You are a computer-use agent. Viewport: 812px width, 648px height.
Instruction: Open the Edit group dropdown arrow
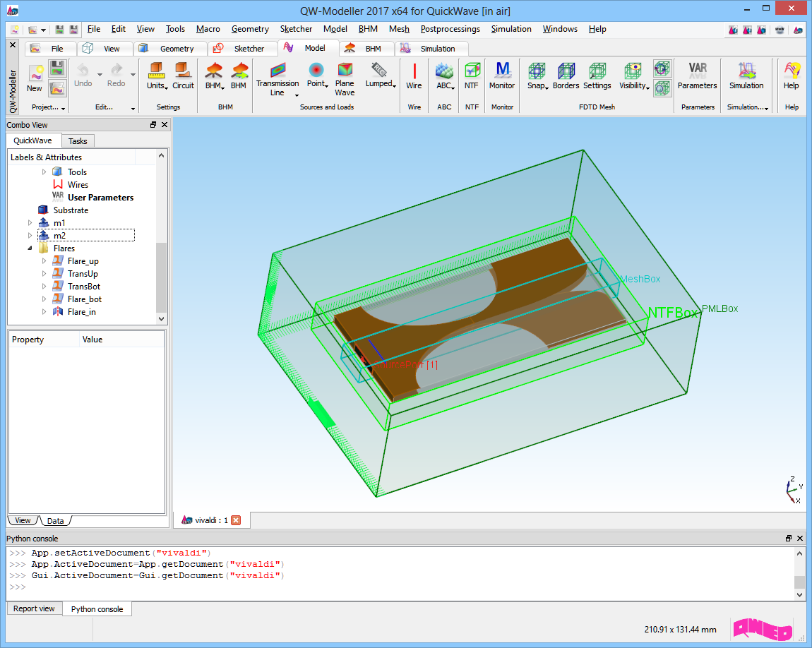pos(133,108)
